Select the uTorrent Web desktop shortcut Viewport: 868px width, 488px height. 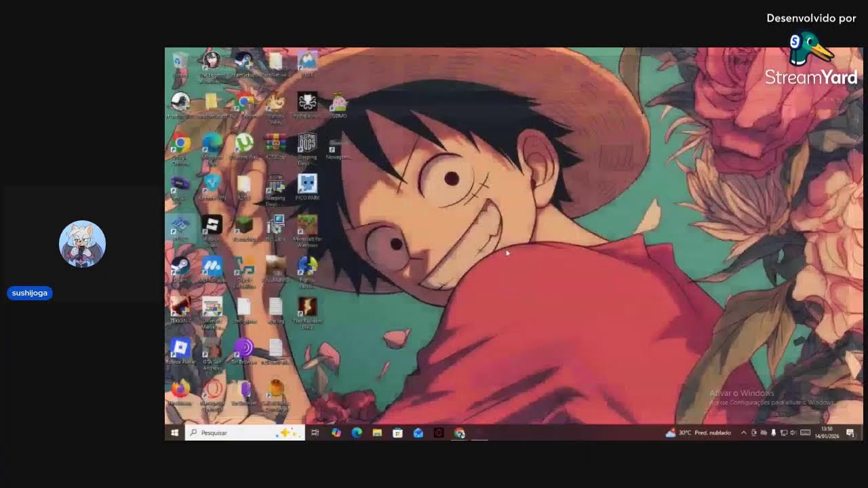243,146
